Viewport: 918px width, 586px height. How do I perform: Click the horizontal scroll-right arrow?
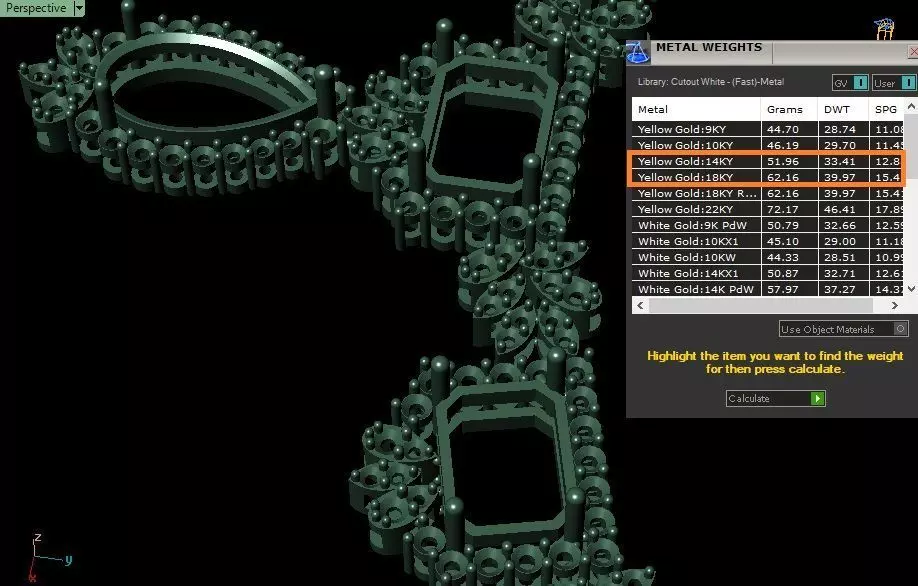(895, 305)
